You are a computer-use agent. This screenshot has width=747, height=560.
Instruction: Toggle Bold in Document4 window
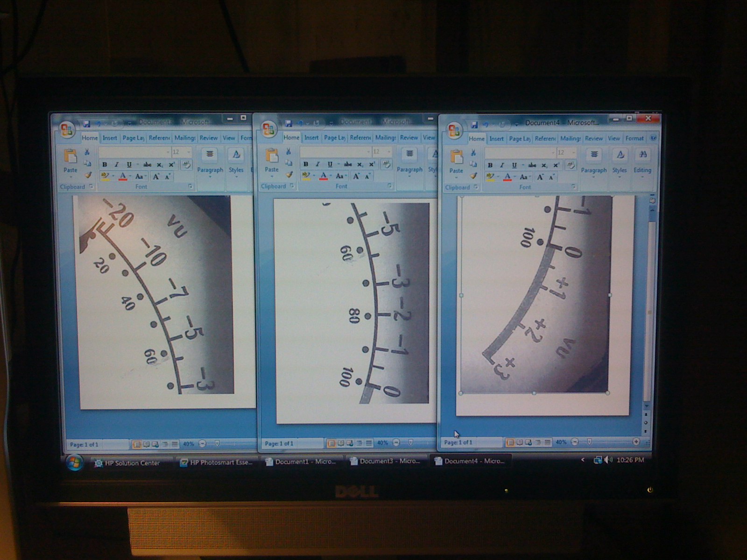tap(490, 165)
